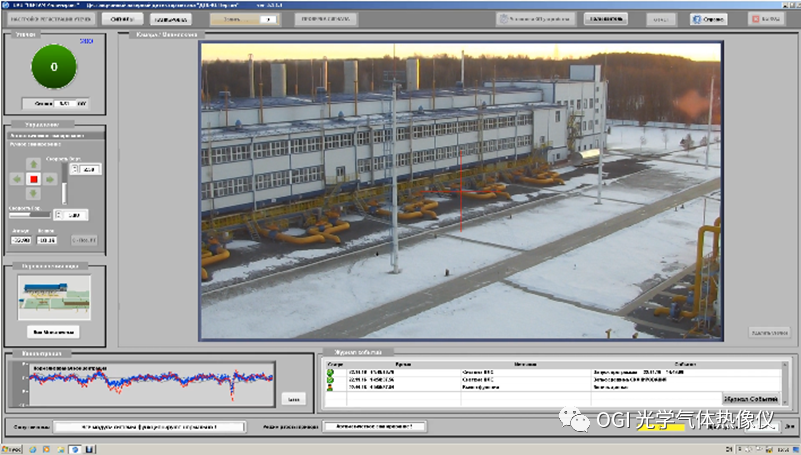Click the horizontal speed value field
This screenshot has height=455, width=801.
(x=75, y=215)
